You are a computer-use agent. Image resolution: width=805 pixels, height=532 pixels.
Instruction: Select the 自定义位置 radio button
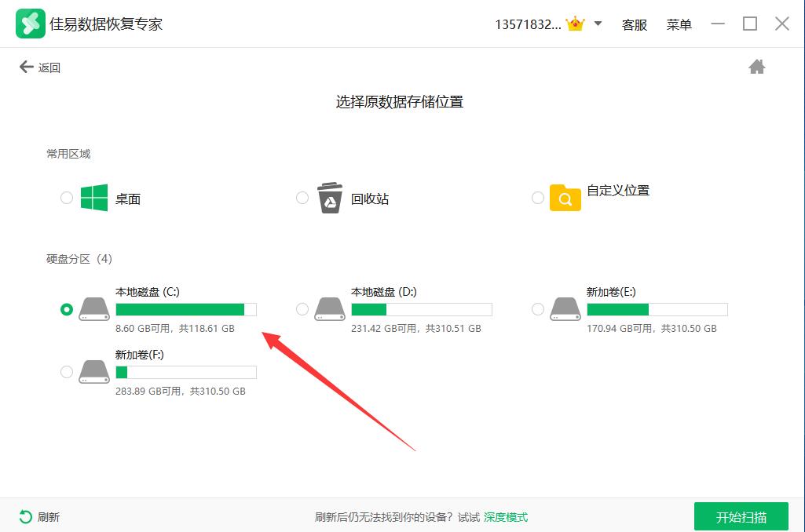coord(537,198)
